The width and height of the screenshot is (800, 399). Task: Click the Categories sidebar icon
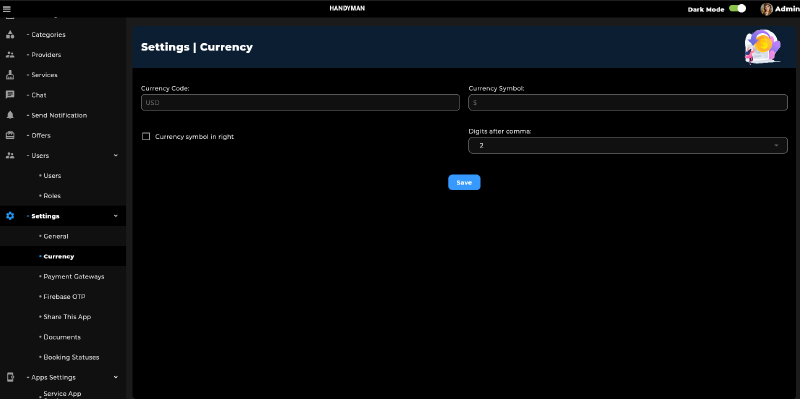(10, 35)
